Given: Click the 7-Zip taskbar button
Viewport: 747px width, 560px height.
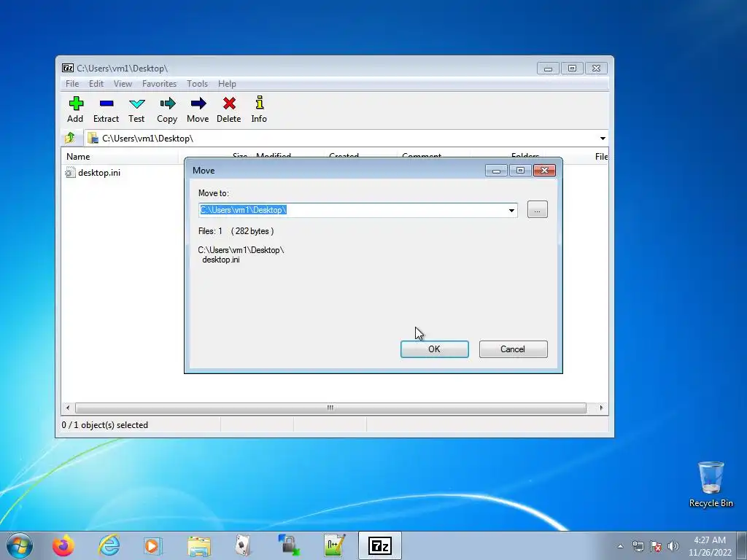Looking at the screenshot, I should (379, 545).
